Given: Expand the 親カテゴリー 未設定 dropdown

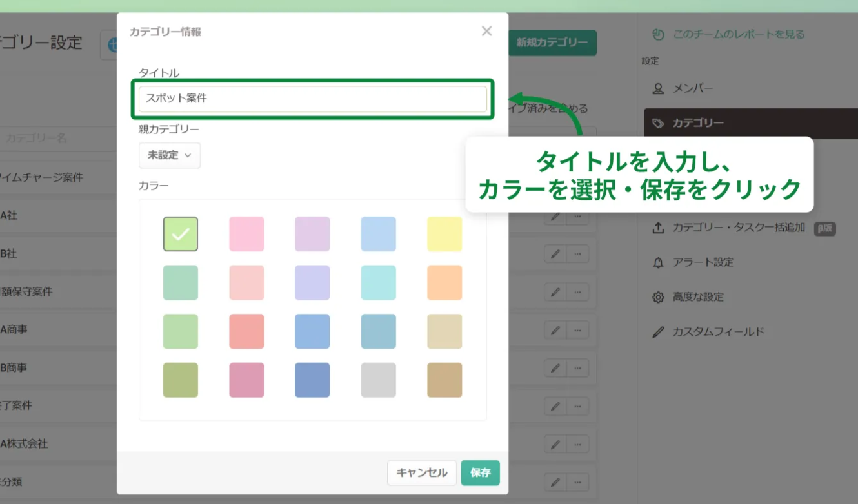Looking at the screenshot, I should (x=170, y=155).
